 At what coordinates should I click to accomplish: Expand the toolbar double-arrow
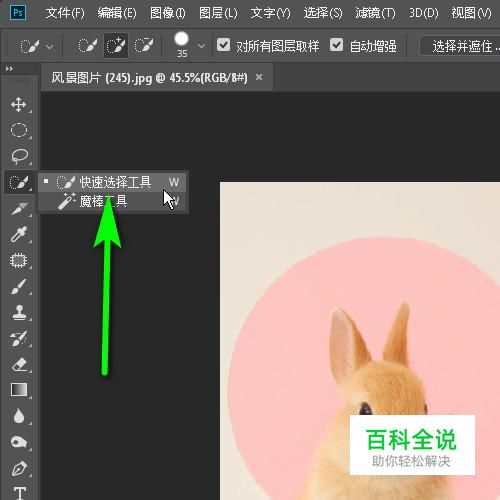(9, 69)
